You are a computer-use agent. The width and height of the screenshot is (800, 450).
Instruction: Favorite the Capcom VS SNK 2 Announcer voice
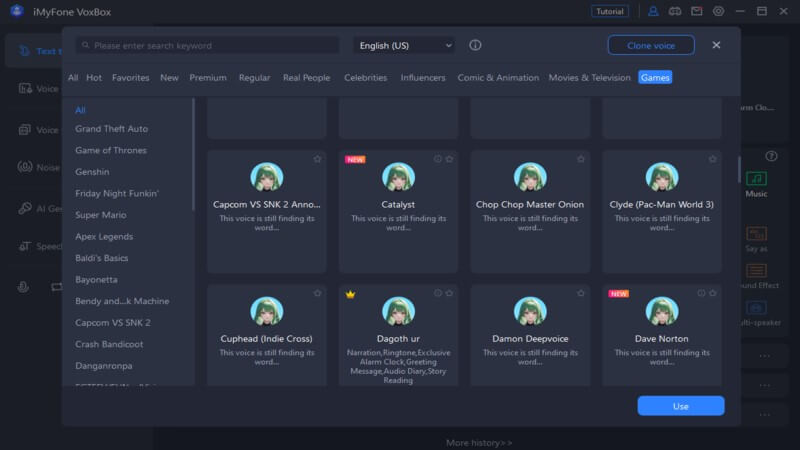coord(317,159)
